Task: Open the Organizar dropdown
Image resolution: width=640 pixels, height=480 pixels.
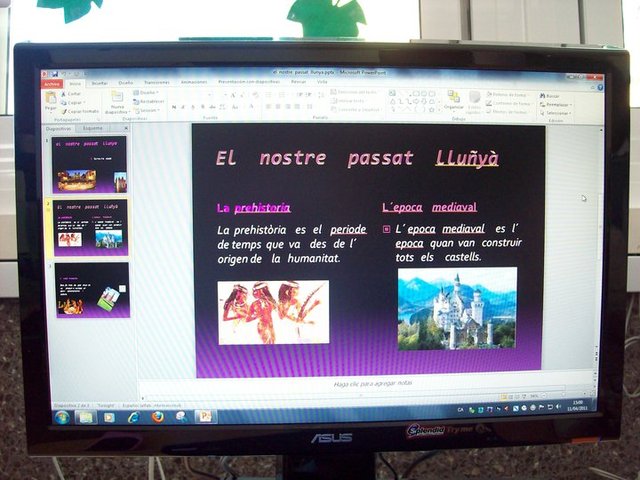Action: point(453,100)
